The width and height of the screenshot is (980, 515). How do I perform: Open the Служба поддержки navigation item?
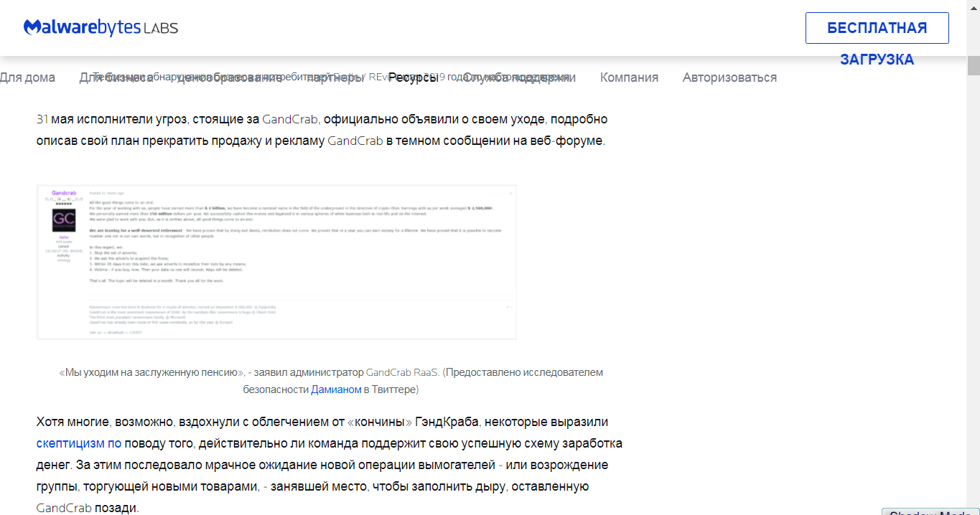(x=519, y=77)
